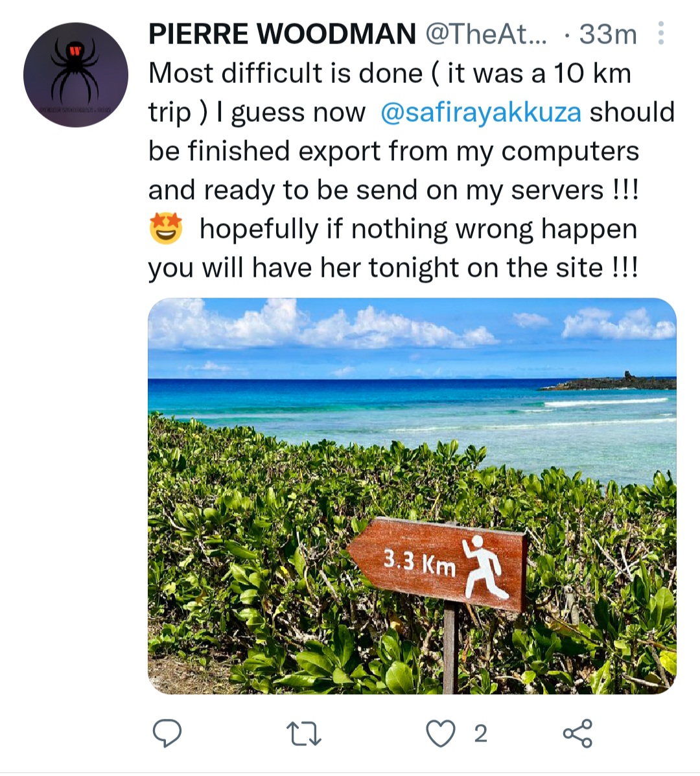
Task: Click the running figure on the sign
Action: click(x=485, y=567)
